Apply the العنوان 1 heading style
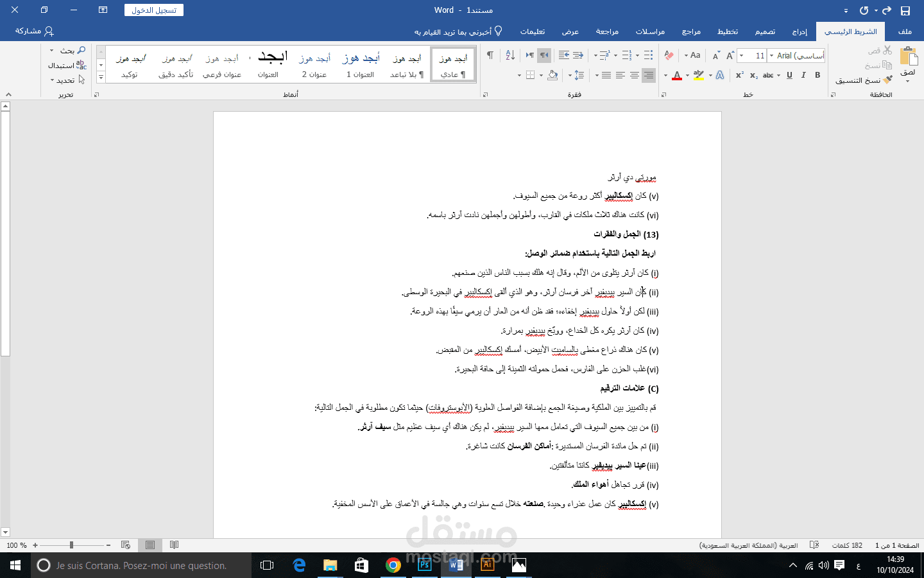 (360, 64)
